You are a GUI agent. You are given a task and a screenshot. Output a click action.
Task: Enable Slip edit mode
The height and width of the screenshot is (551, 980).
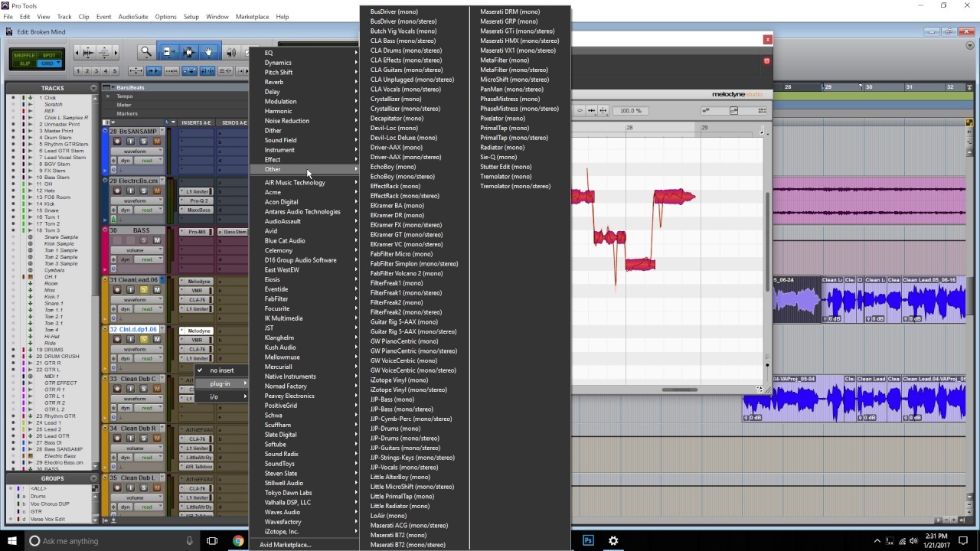click(x=25, y=64)
